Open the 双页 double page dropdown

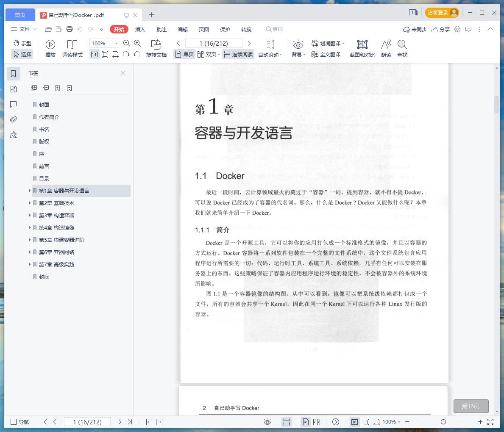tap(209, 54)
